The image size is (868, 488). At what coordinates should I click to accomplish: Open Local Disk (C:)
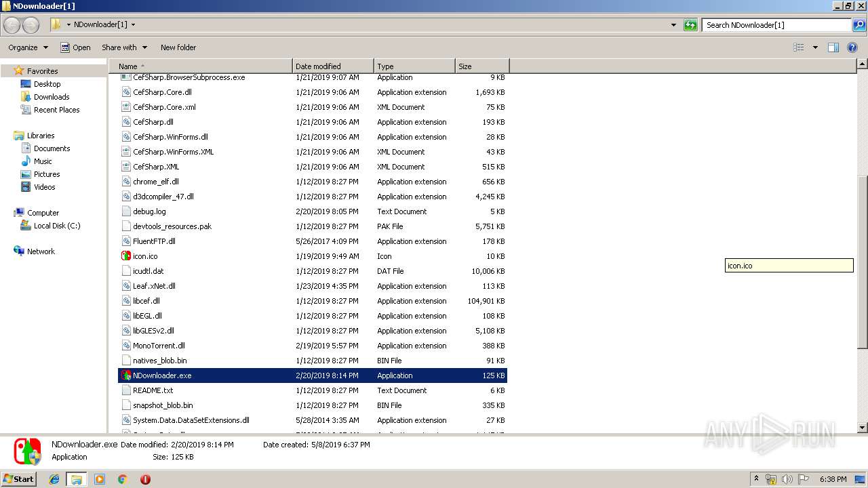[x=57, y=226]
